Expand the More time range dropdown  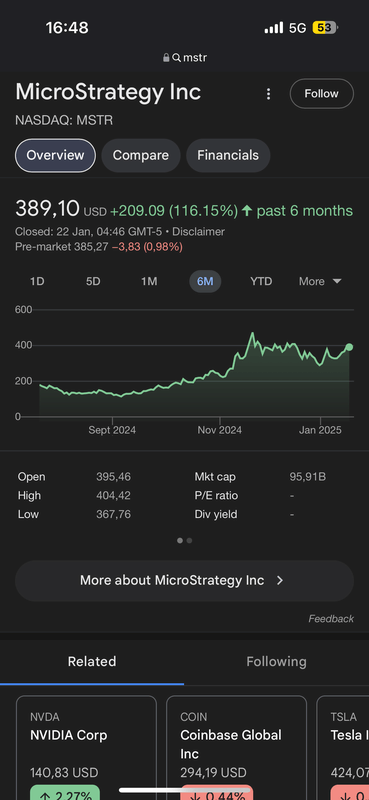tap(320, 282)
